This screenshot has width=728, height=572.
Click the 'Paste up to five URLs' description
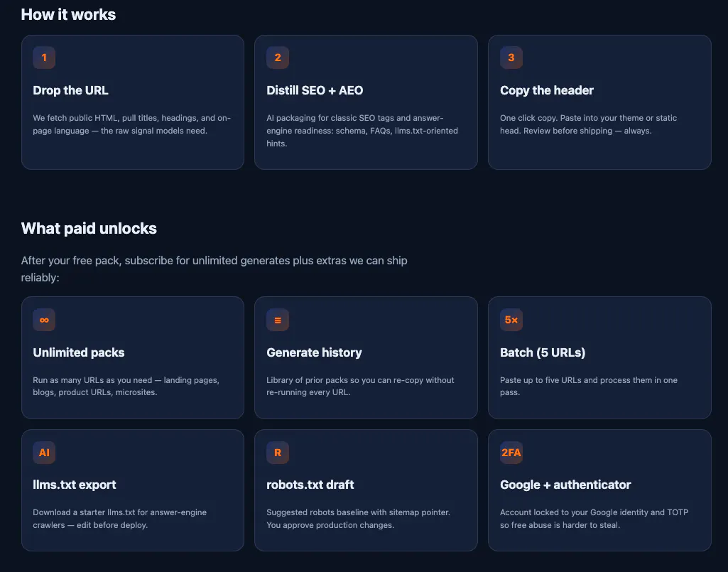[x=589, y=386]
